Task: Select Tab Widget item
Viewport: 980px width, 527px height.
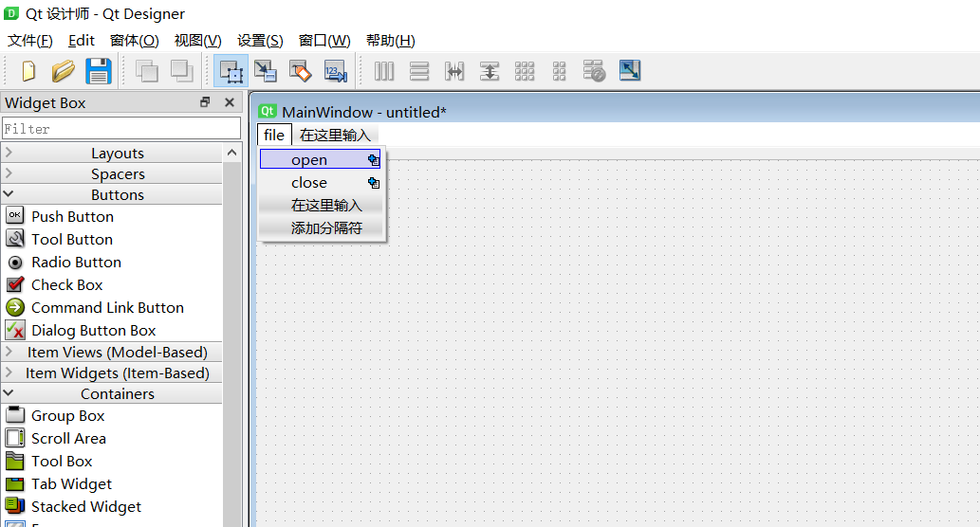Action: pyautogui.click(x=71, y=484)
